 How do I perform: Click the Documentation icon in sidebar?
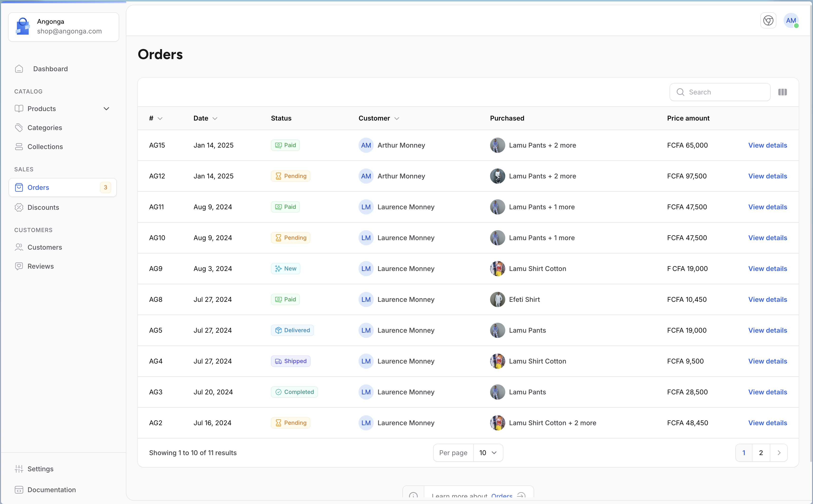coord(19,490)
